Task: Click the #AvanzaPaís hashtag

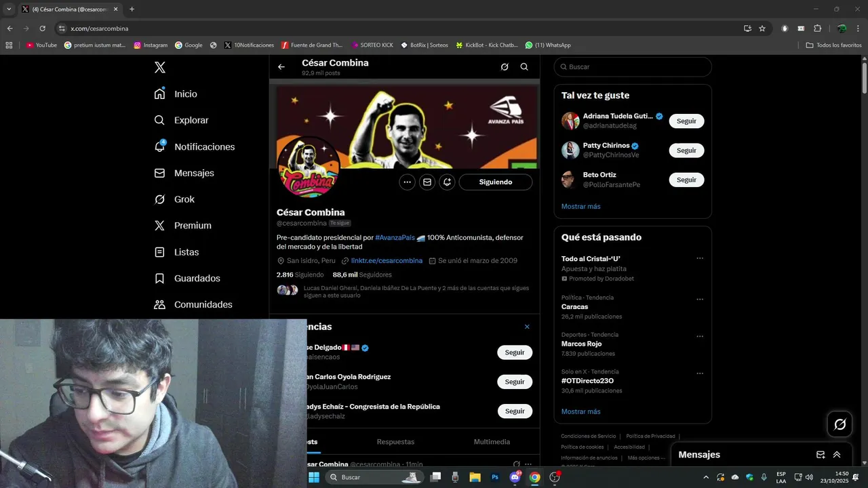Action: coord(395,237)
